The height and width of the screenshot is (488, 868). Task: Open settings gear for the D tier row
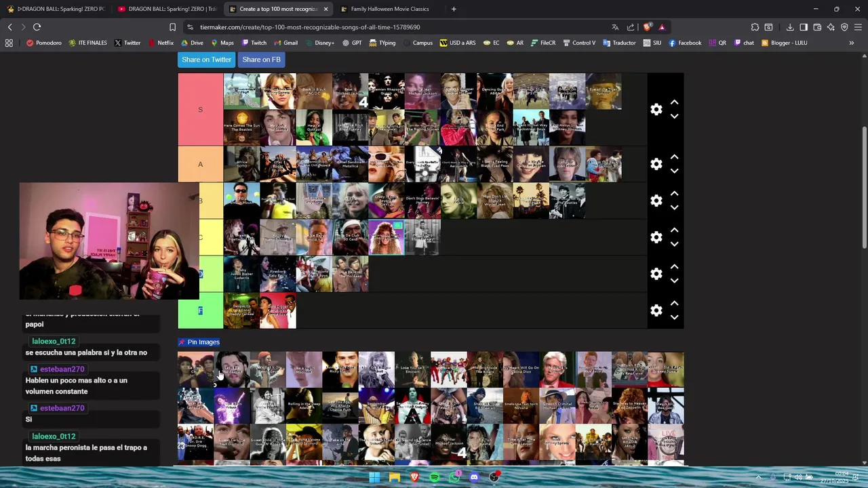pyautogui.click(x=656, y=274)
